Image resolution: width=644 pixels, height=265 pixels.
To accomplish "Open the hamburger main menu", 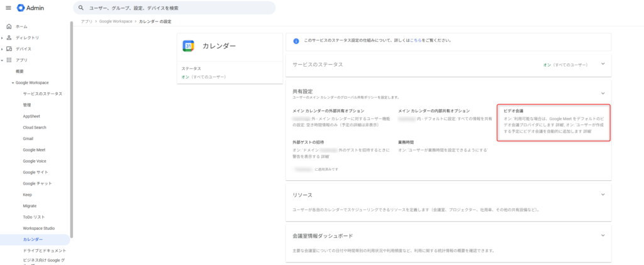I will (x=8, y=8).
